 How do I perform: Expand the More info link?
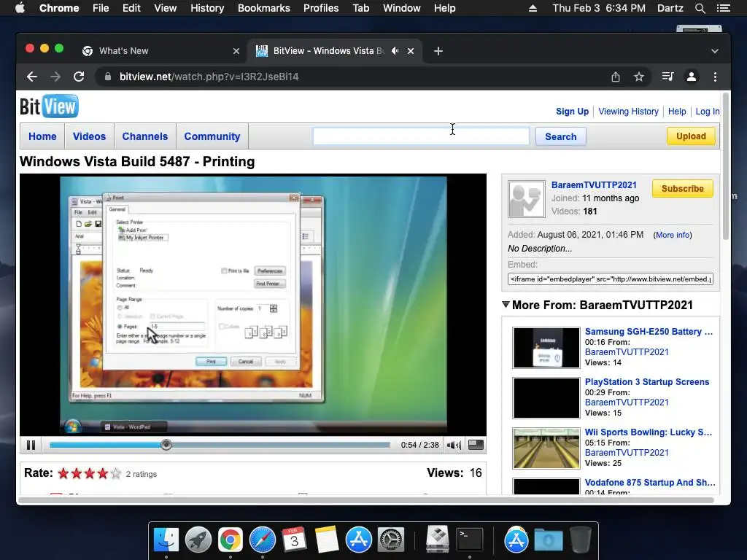coord(672,236)
